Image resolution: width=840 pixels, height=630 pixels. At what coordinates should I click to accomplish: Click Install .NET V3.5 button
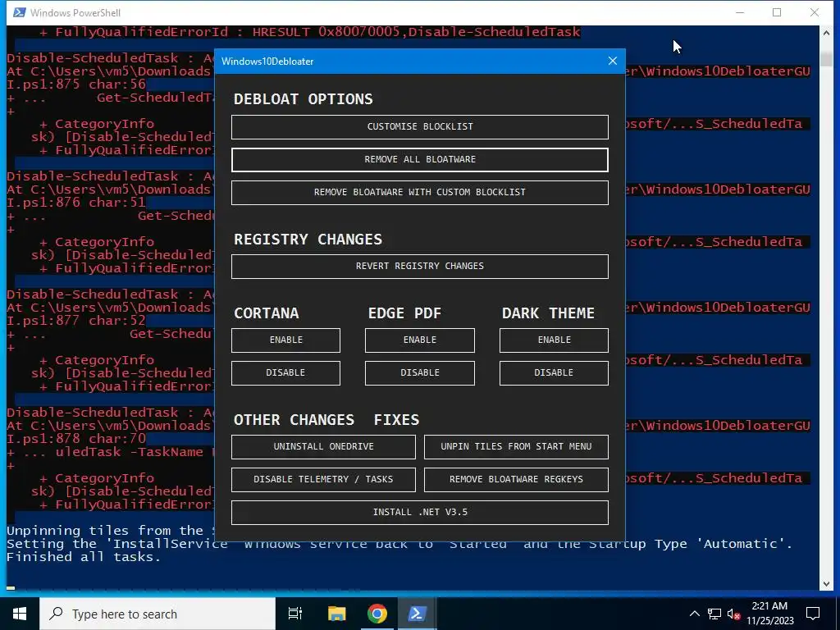tap(419, 513)
